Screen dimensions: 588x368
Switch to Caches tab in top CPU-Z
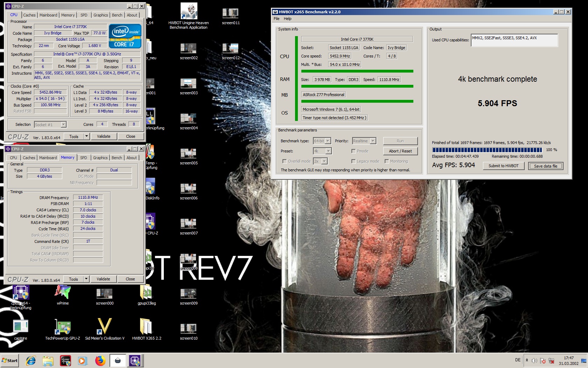coord(29,15)
